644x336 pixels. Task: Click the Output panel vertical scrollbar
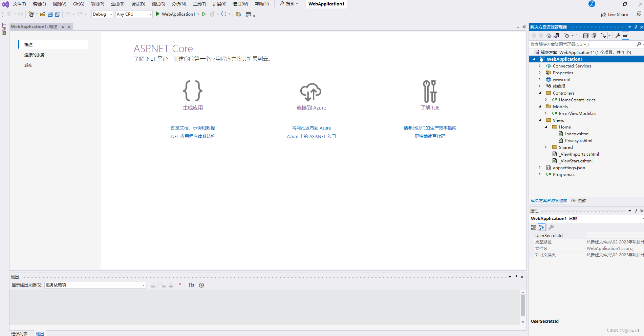click(523, 307)
